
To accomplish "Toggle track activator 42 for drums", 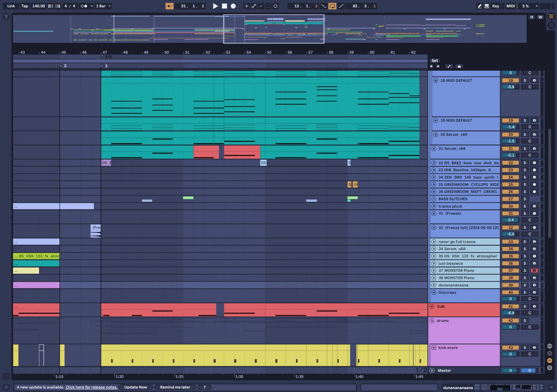I will [510, 320].
